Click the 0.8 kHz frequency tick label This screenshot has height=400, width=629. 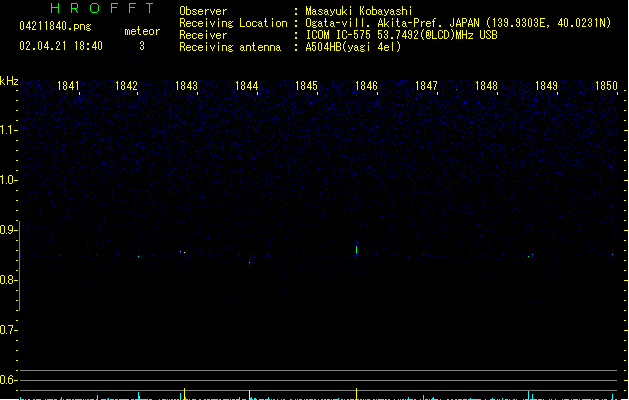click(7, 280)
